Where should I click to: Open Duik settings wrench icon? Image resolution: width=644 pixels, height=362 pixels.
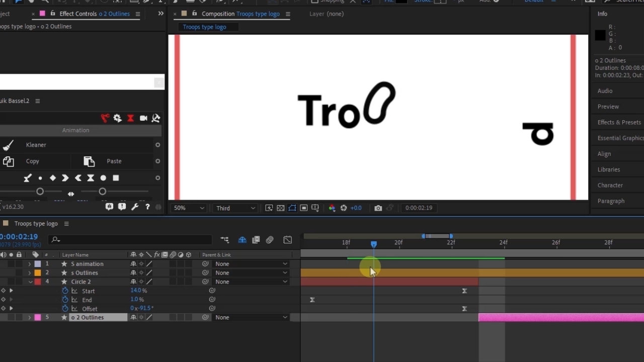click(x=135, y=207)
